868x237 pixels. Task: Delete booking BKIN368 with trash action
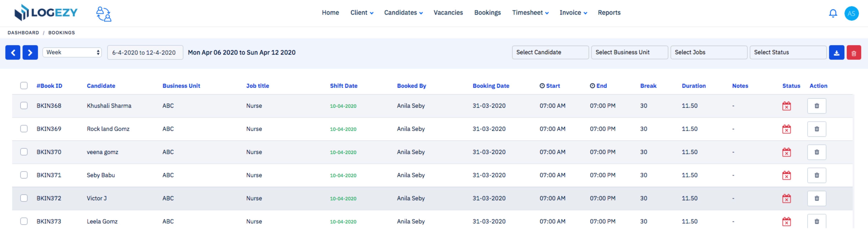coord(816,106)
